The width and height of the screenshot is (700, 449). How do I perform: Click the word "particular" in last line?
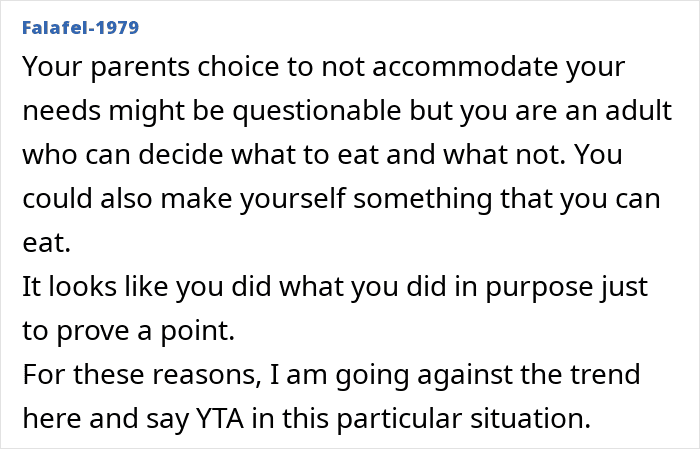pyautogui.click(x=399, y=420)
